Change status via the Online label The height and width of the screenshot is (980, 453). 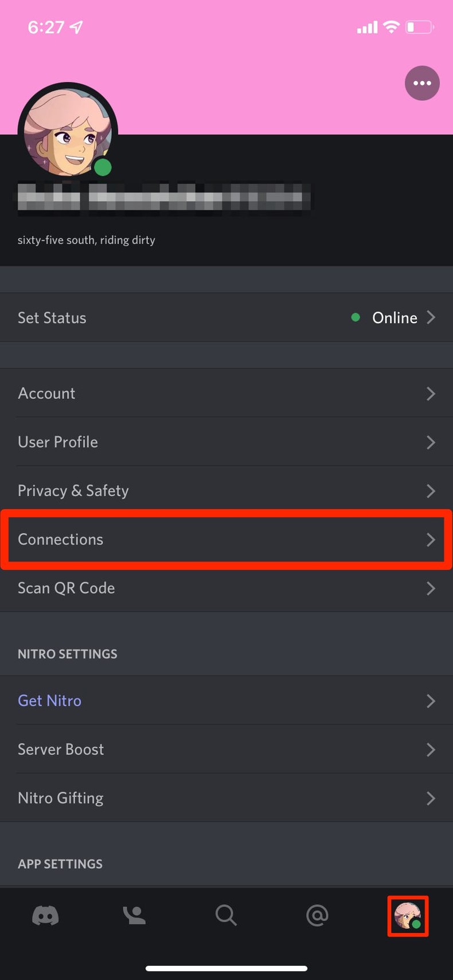(395, 317)
